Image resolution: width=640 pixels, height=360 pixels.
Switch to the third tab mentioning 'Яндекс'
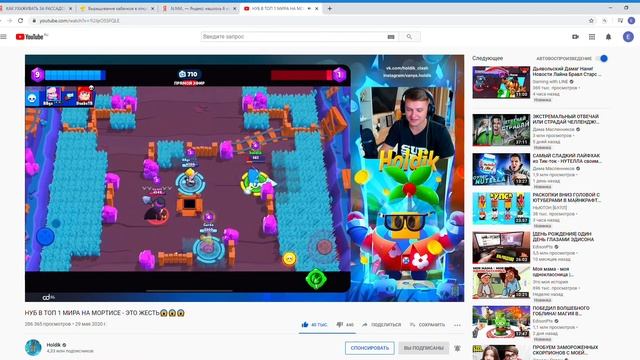[199, 8]
